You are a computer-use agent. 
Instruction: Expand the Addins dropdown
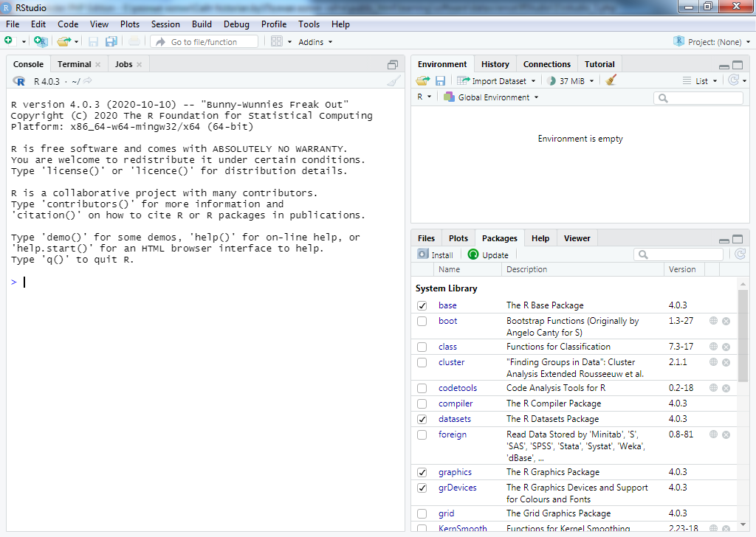click(315, 42)
